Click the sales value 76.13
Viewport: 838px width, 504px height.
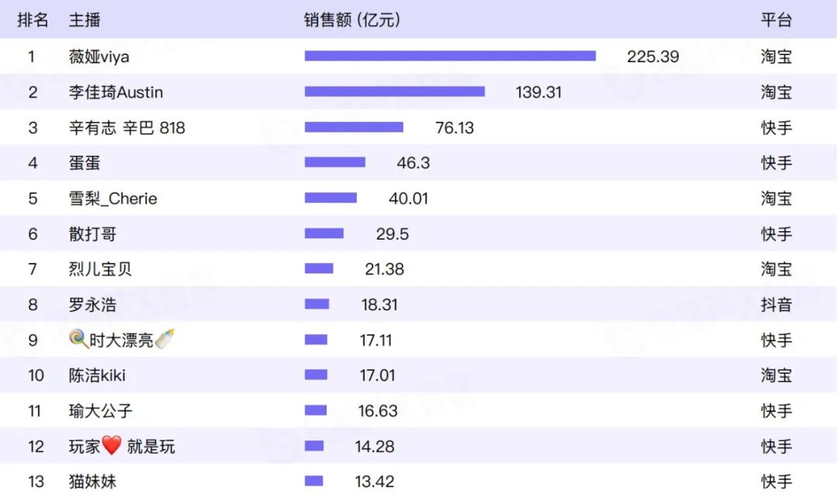[x=455, y=128]
